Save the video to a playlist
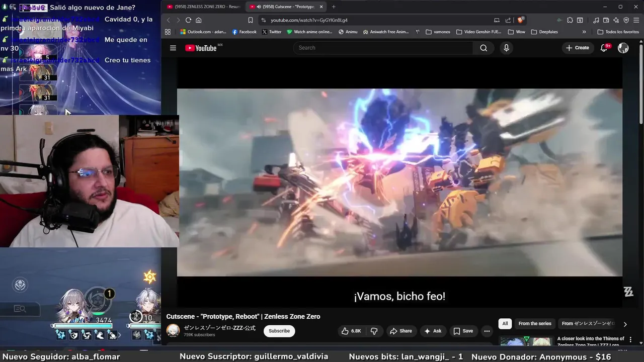Screen dimensions: 644x362 463,331
